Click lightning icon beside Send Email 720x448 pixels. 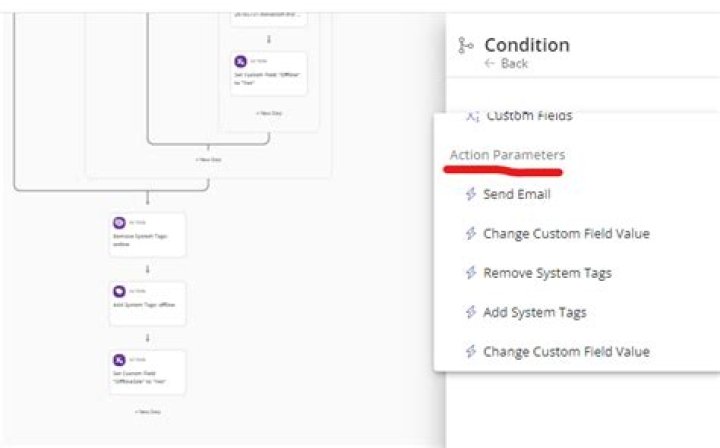471,194
